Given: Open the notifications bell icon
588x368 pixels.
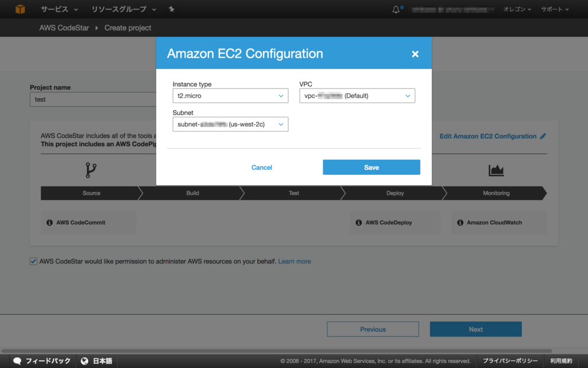Looking at the screenshot, I should (x=396, y=9).
